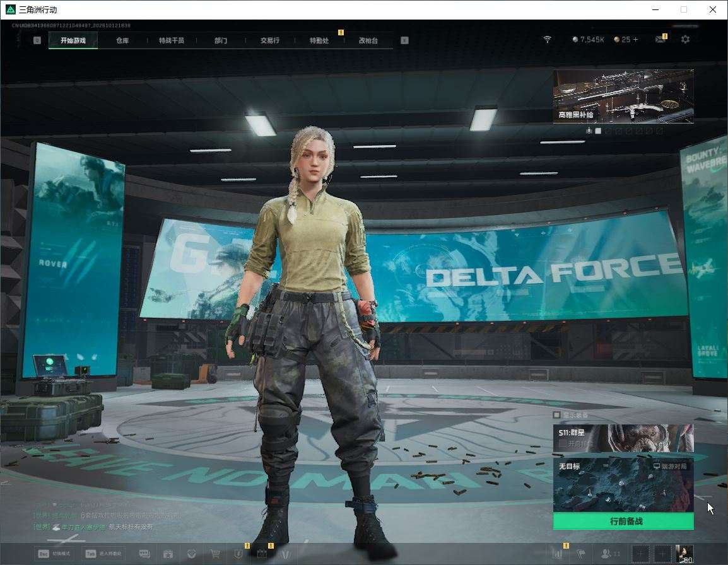Click the green 行前备战 button
This screenshot has width=728, height=565.
pos(623,521)
